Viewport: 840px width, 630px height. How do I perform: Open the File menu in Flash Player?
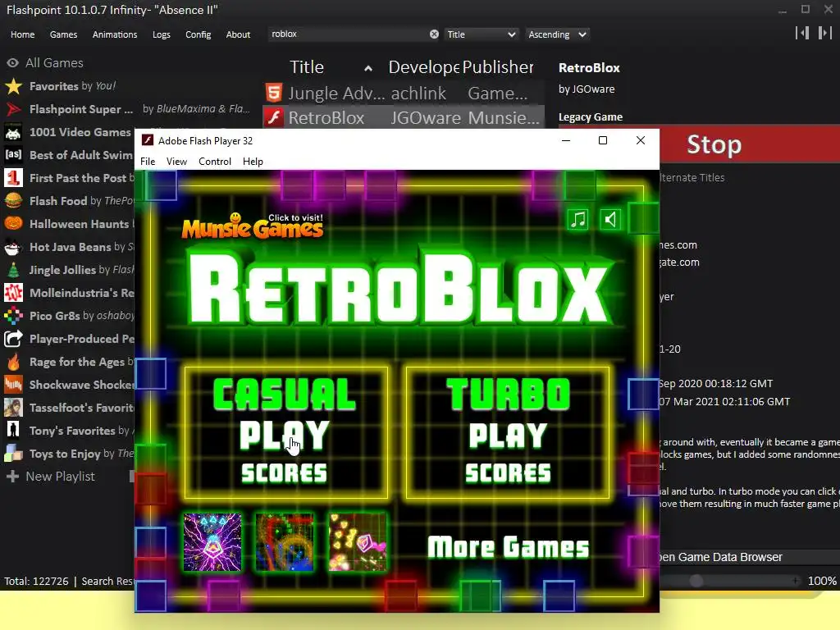(148, 162)
